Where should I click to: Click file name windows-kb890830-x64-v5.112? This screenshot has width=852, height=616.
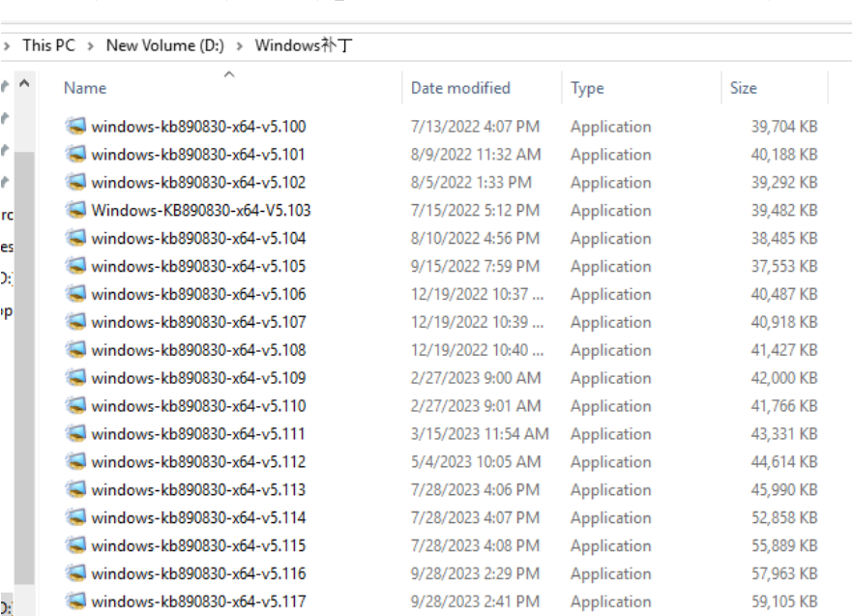(199, 462)
